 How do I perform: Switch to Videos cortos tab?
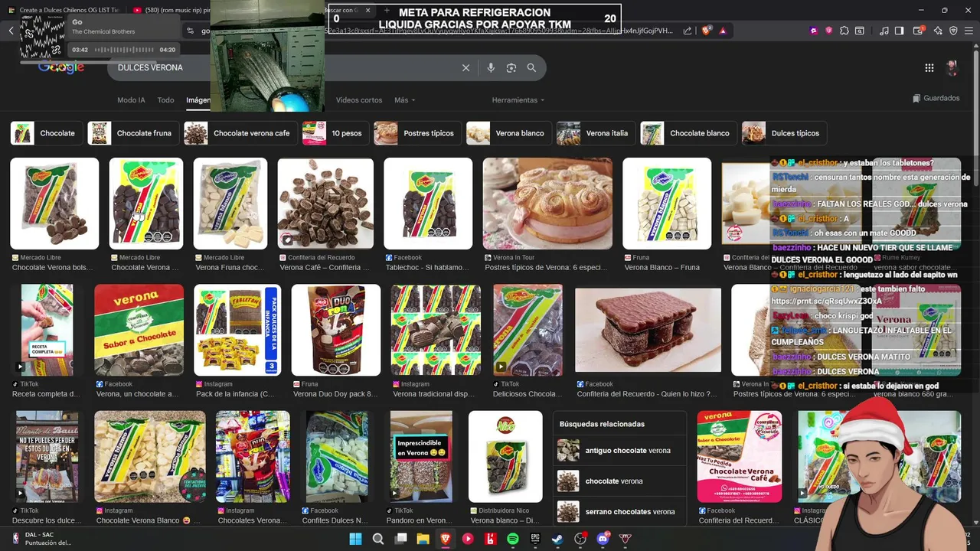pyautogui.click(x=358, y=100)
